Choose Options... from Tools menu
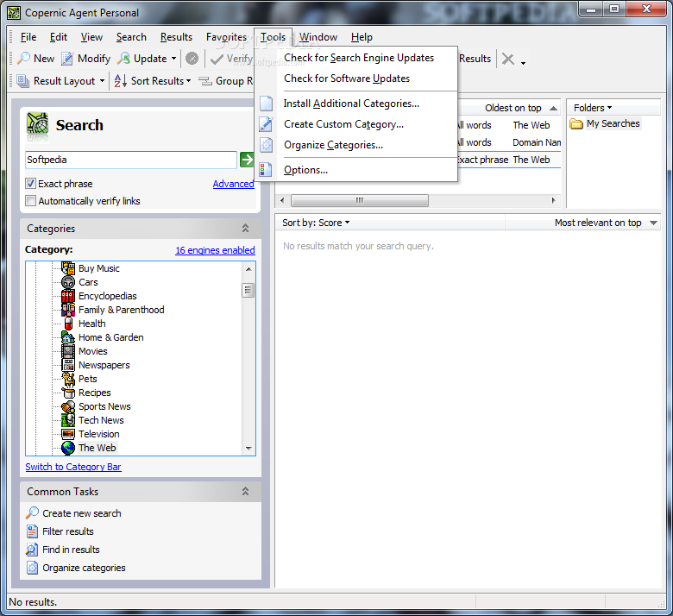Viewport: 673px width, 616px height. click(305, 170)
